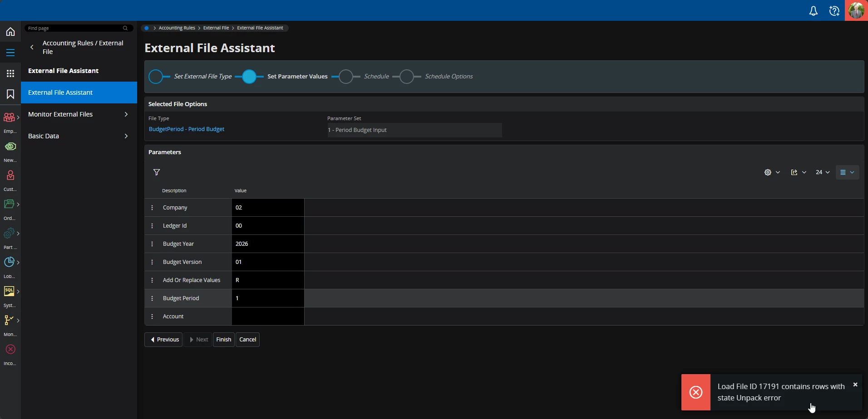Open the bookmarks icon in sidebar
Screen dimensions: 868x419
click(10, 94)
